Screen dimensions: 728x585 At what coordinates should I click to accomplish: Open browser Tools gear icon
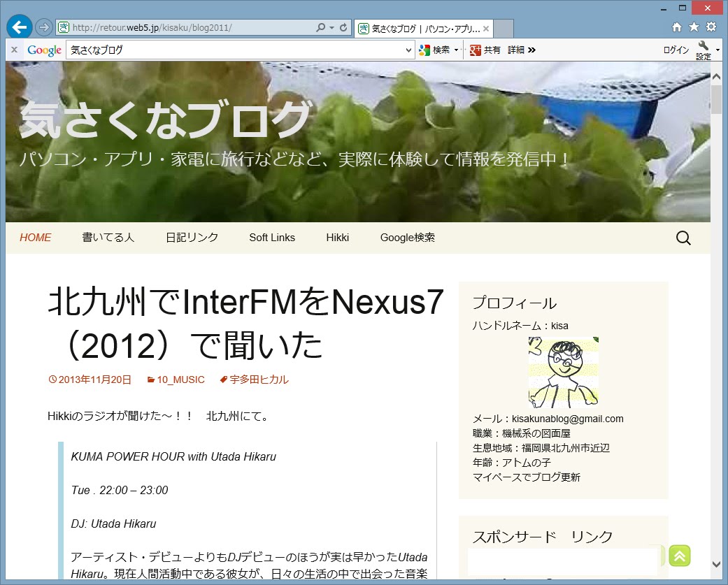click(x=711, y=27)
